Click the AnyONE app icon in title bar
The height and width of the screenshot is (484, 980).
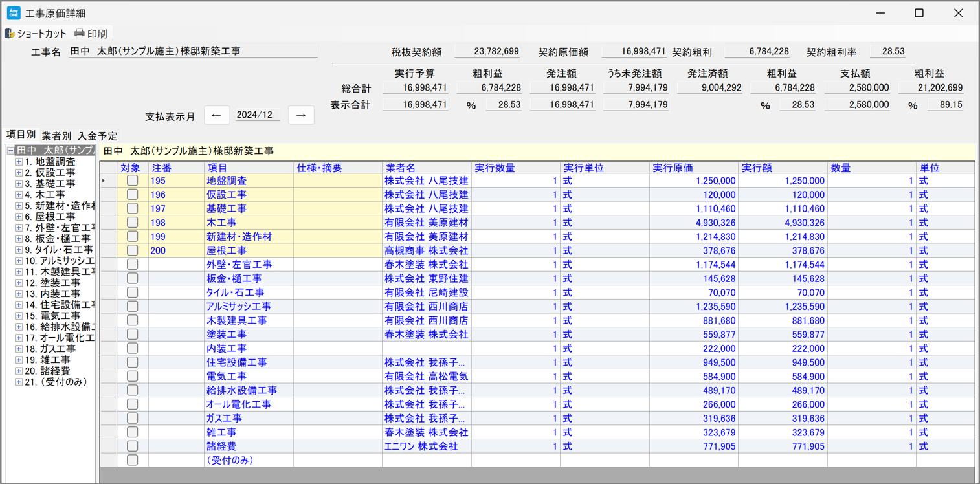pyautogui.click(x=13, y=13)
